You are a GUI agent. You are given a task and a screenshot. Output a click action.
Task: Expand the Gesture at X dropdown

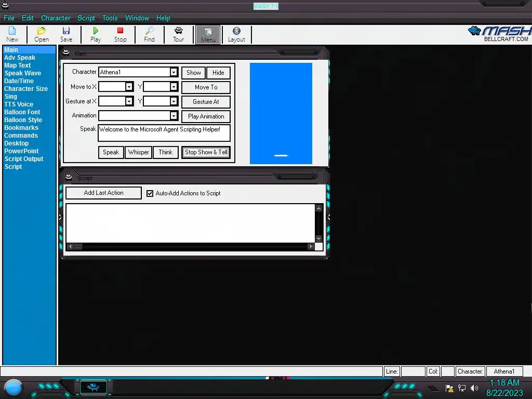click(129, 101)
